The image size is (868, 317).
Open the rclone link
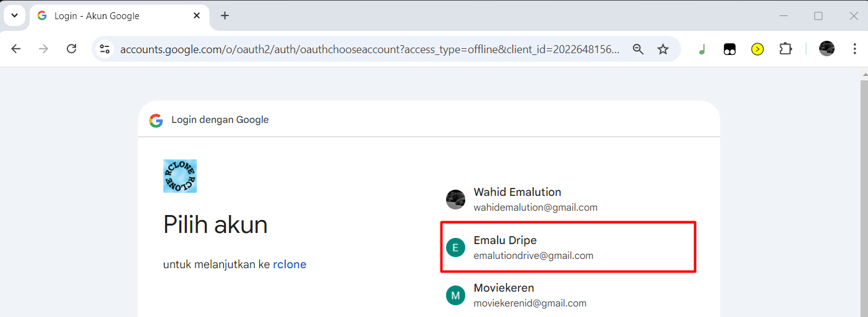(x=290, y=264)
